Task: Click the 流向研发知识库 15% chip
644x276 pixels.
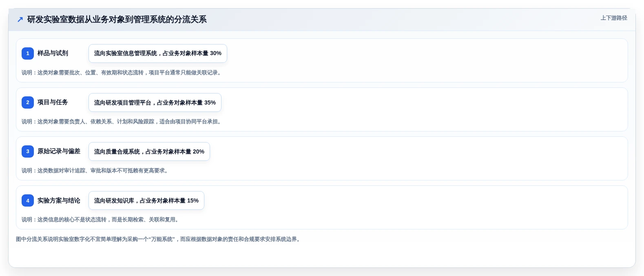Action: pos(146,200)
